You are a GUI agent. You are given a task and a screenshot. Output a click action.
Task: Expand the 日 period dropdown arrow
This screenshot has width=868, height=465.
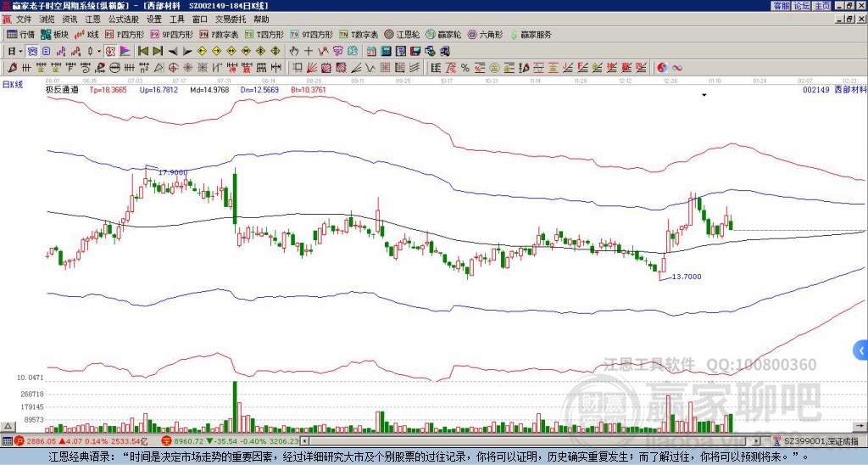[x=20, y=51]
